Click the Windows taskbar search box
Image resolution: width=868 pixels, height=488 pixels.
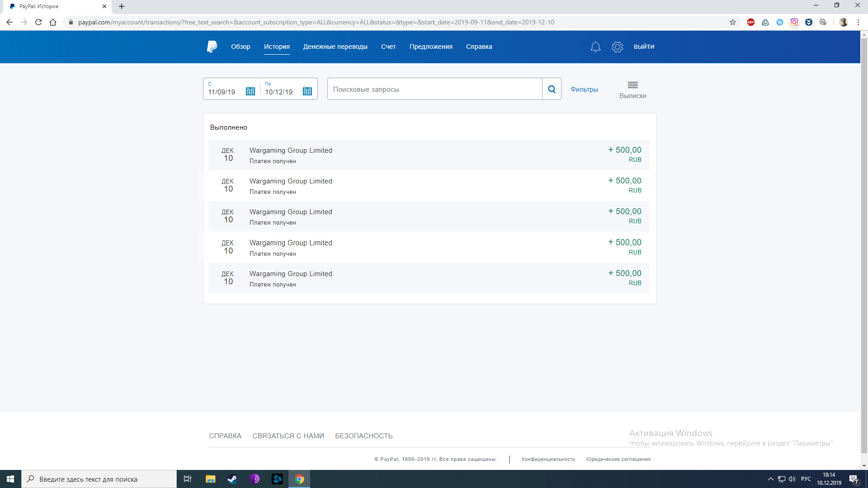[x=99, y=479]
